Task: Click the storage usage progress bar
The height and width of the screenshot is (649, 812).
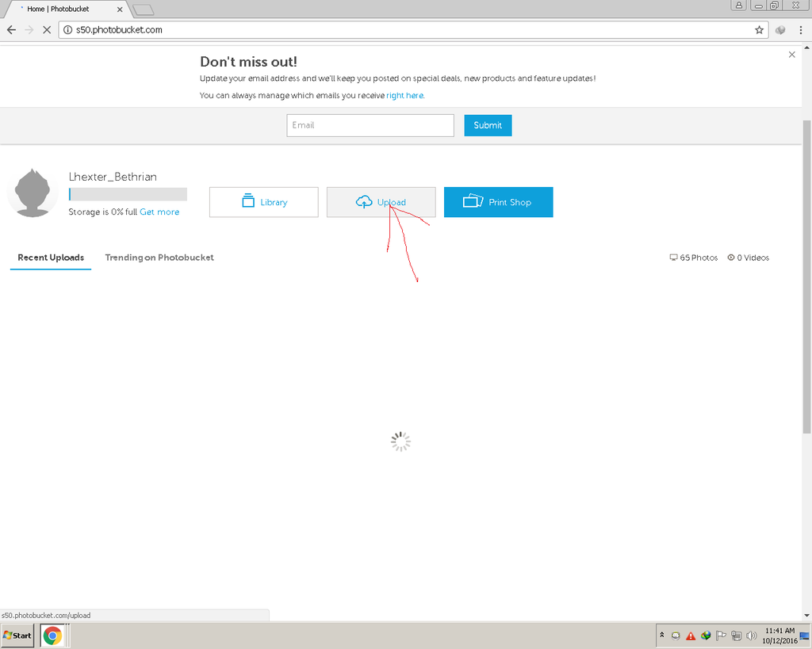Action: pos(128,194)
